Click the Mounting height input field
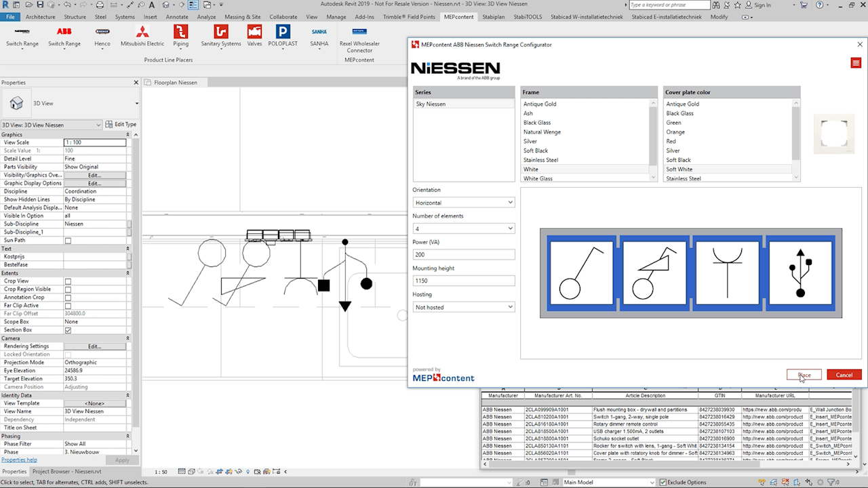Screen dimensions: 868x488 (464, 281)
